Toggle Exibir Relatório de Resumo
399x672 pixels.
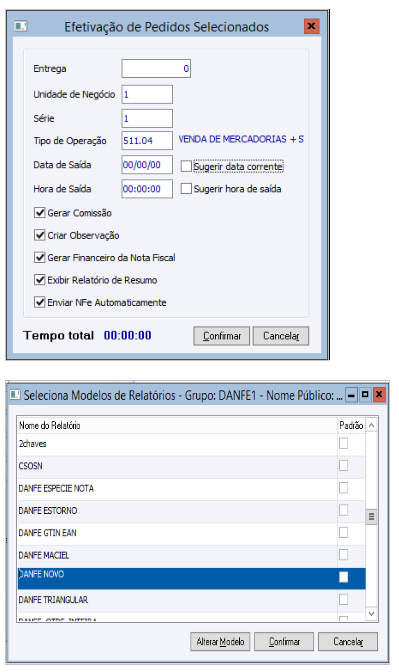[x=40, y=280]
